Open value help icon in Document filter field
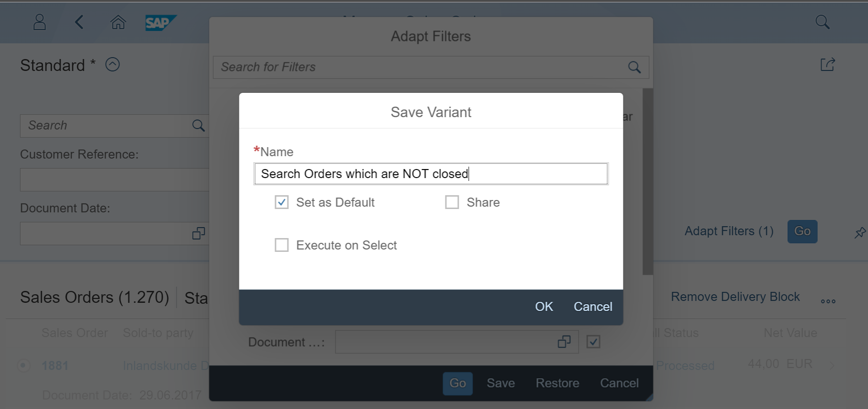 point(564,342)
